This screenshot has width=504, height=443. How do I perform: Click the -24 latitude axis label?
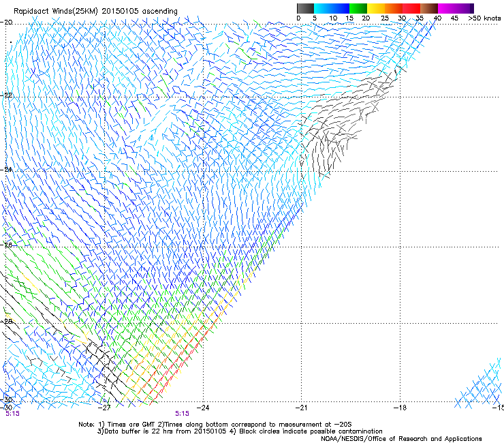[7, 169]
